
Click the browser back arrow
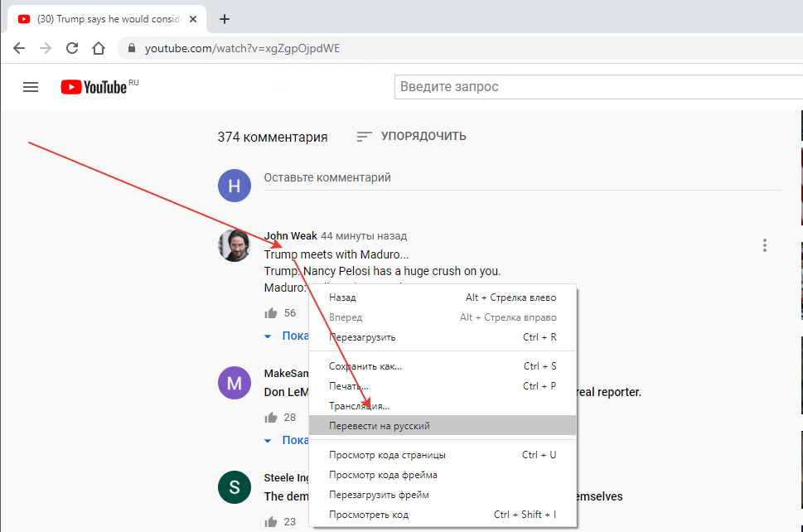(19, 48)
